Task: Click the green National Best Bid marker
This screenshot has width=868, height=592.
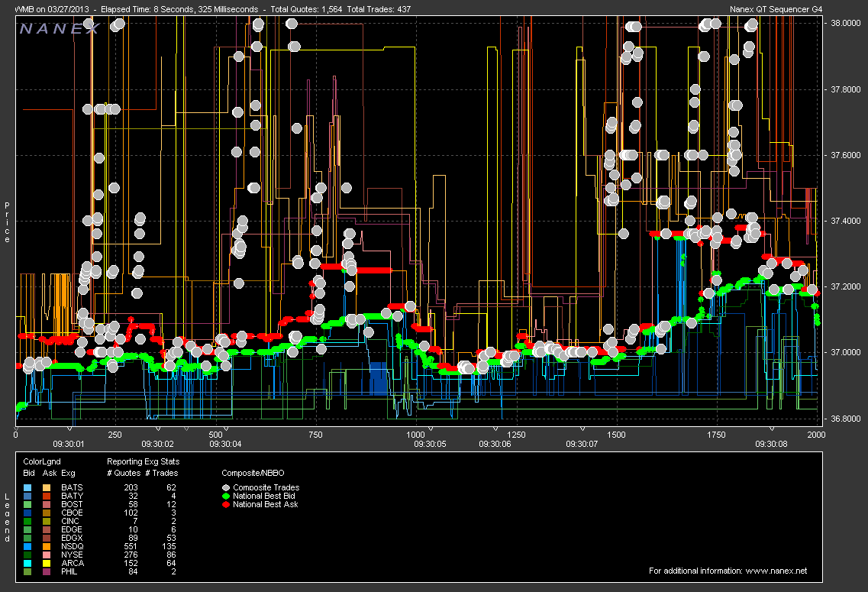Action: click(226, 497)
